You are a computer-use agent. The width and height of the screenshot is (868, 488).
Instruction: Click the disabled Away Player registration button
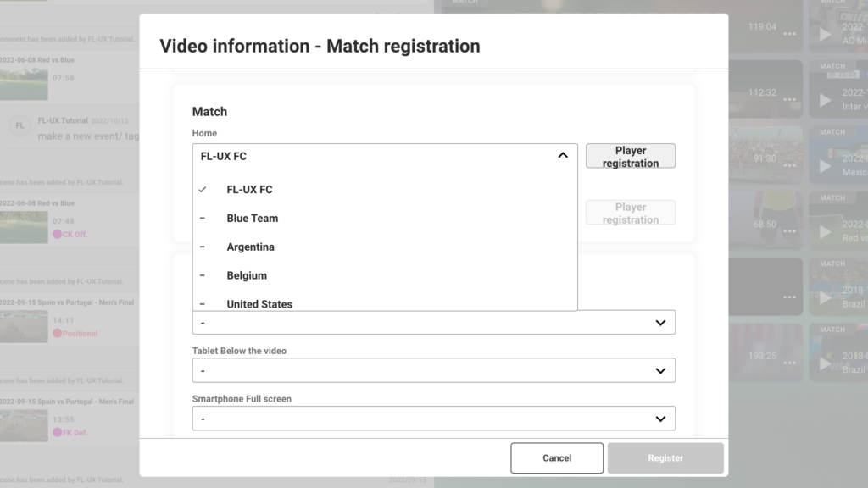click(x=631, y=213)
